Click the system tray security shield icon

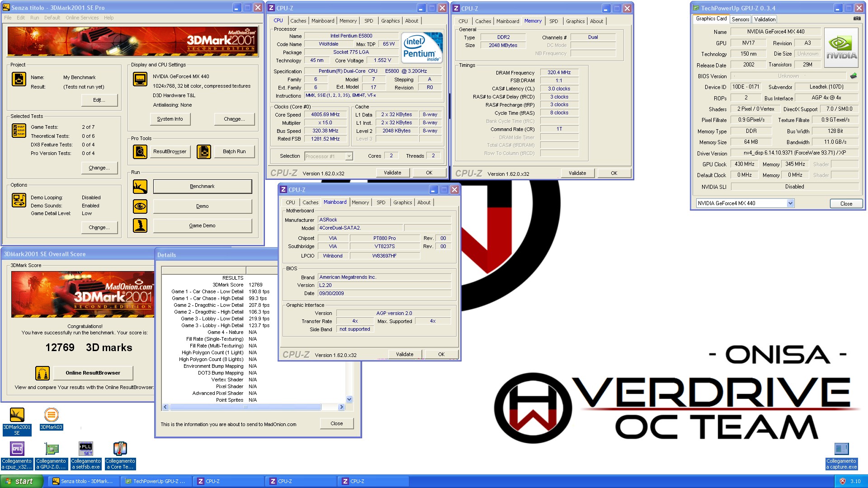(843, 481)
